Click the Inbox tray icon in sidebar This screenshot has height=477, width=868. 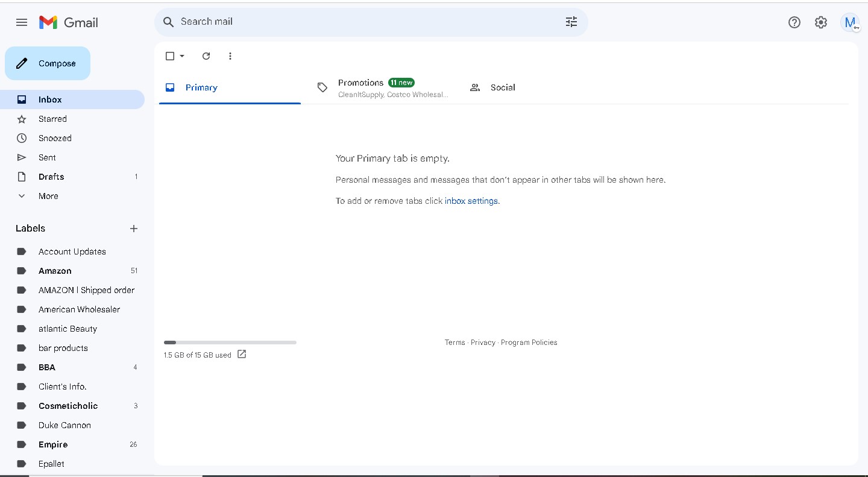click(22, 100)
